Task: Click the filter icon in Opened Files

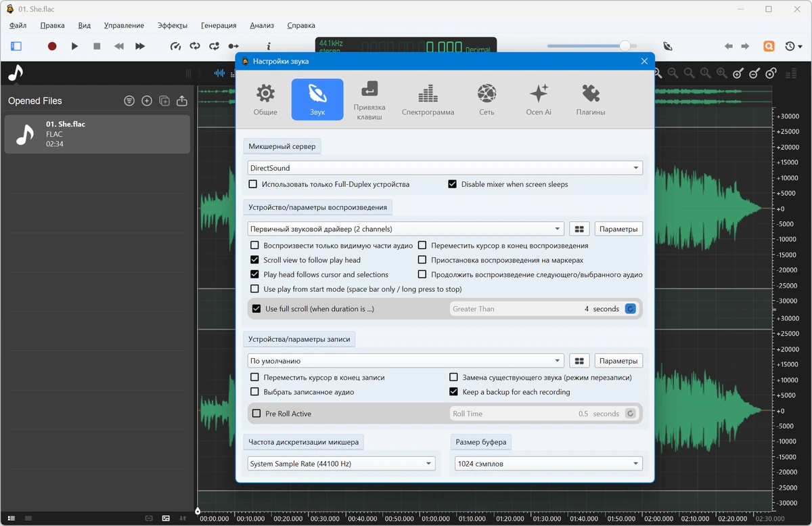Action: pyautogui.click(x=129, y=101)
